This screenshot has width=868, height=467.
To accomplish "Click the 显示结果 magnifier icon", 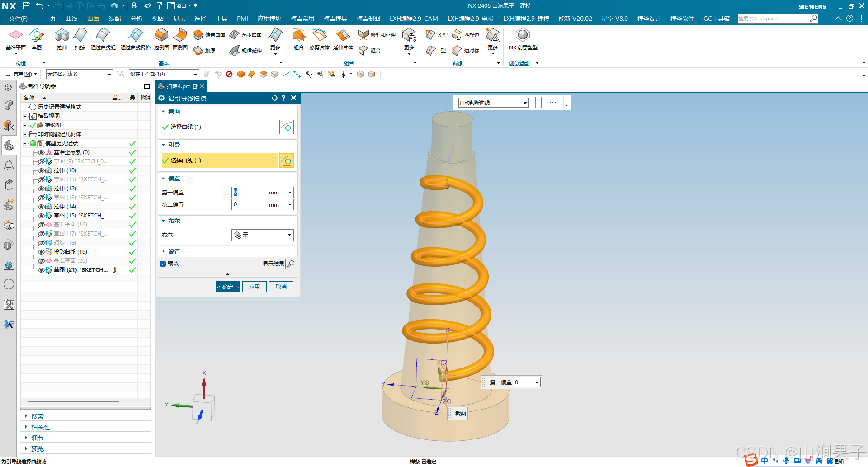I will [x=291, y=264].
